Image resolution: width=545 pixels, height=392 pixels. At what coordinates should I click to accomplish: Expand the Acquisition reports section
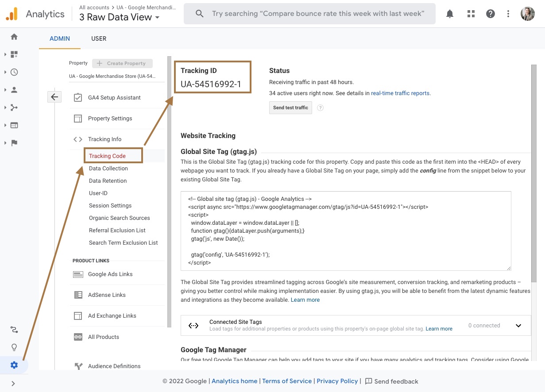click(14, 107)
